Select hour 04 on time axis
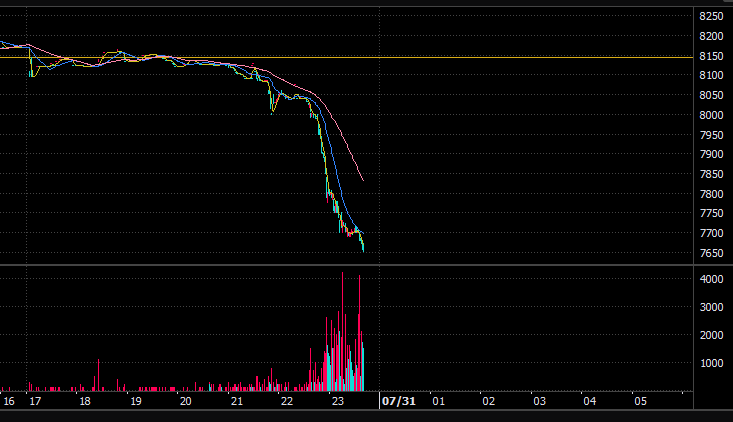Viewport: 733px width, 422px height. coord(589,401)
